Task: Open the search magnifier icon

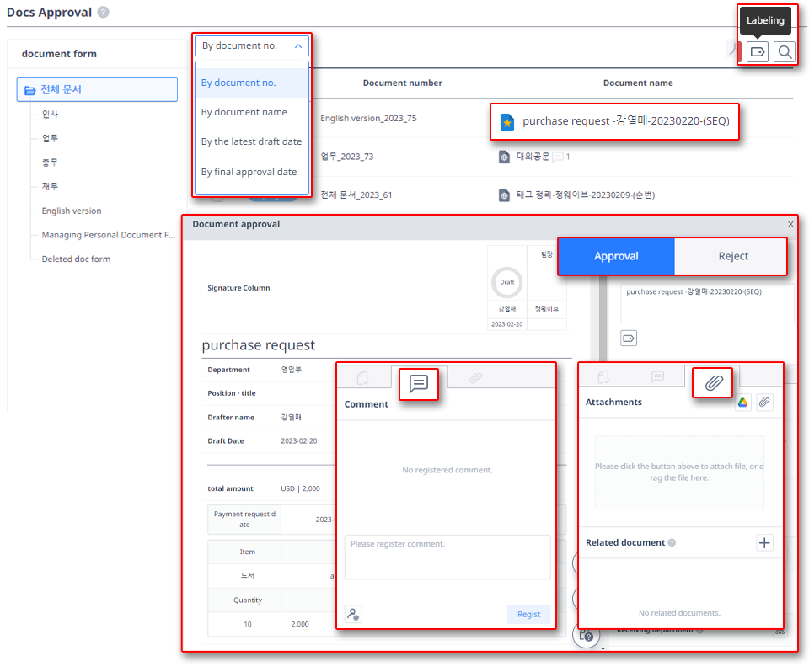Action: (785, 51)
